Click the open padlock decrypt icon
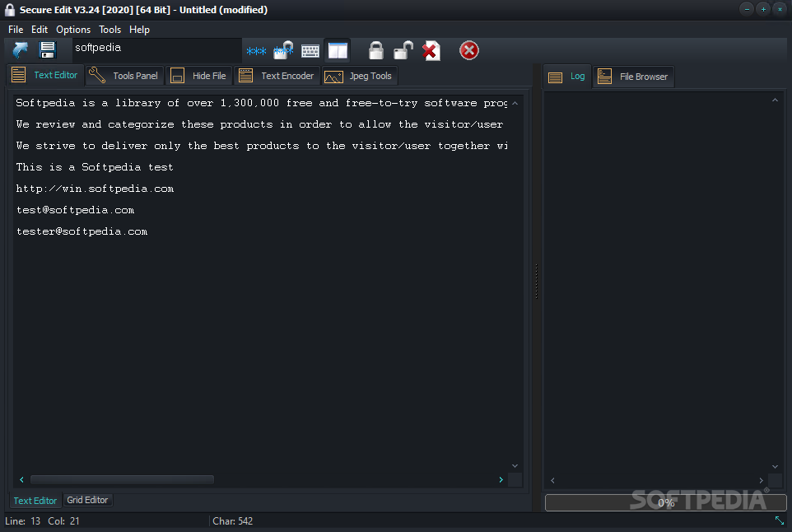792x532 pixels. (403, 50)
